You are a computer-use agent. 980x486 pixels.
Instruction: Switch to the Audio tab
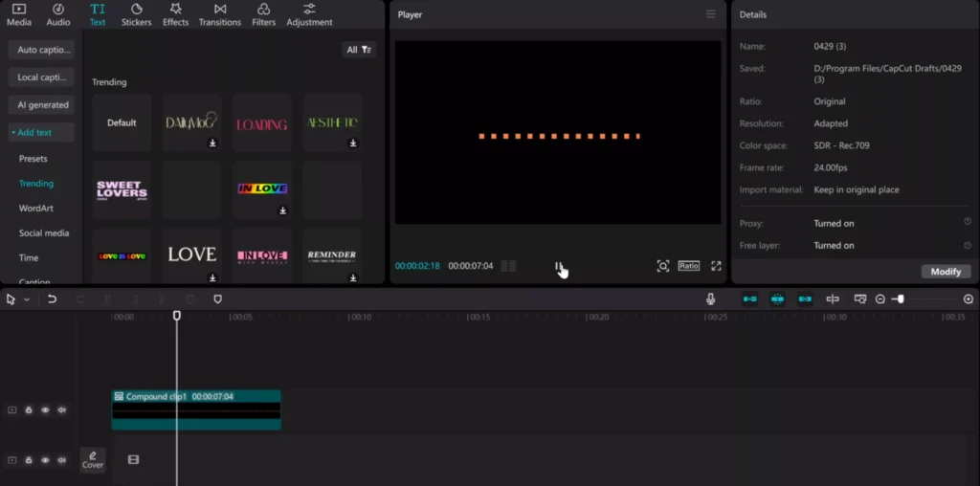click(x=58, y=14)
